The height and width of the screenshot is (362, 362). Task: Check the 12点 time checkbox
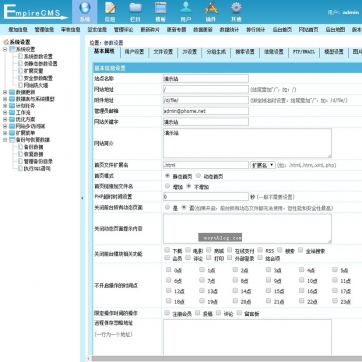click(168, 290)
